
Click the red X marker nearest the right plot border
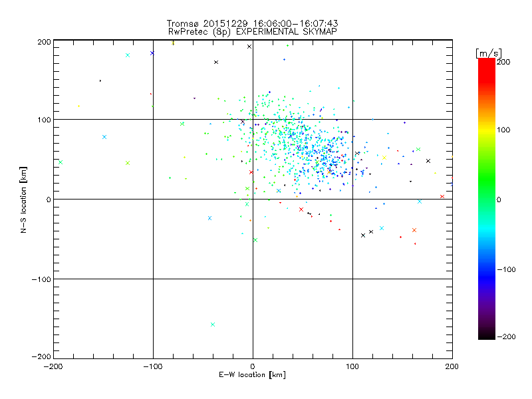(442, 197)
